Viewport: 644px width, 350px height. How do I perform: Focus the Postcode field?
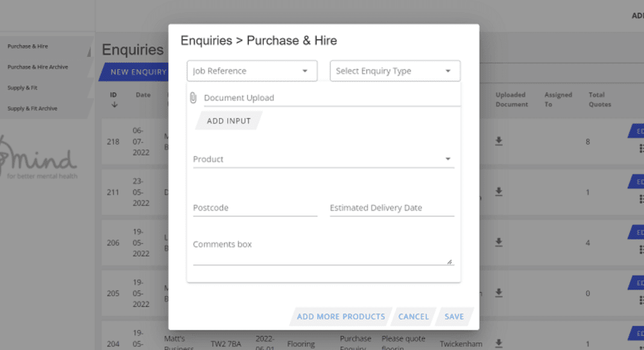pyautogui.click(x=254, y=208)
